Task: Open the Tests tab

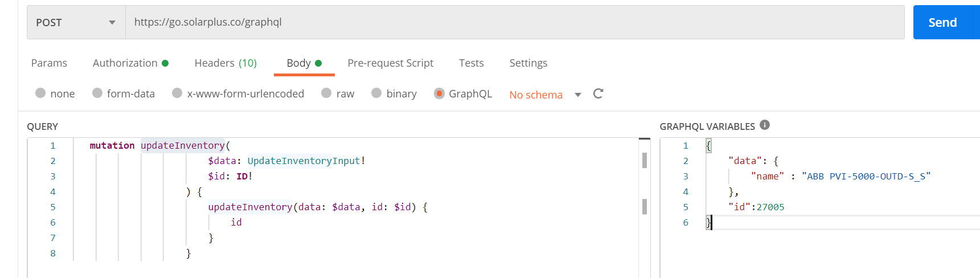Action: coord(471,63)
